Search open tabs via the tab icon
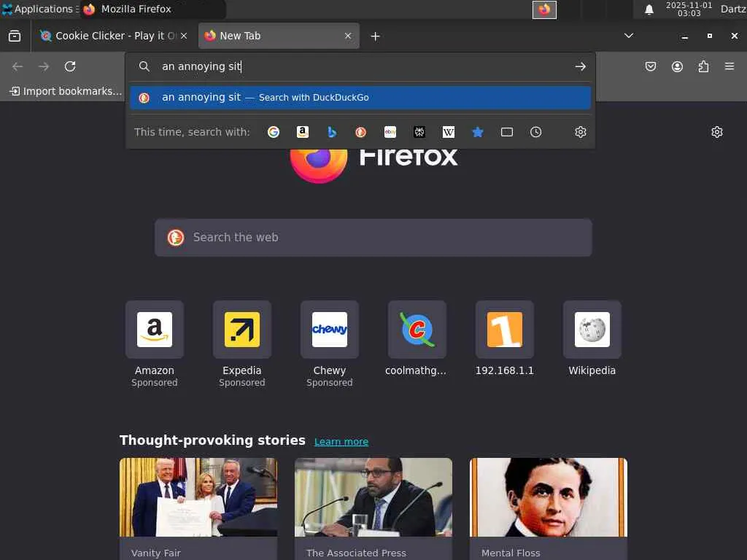The height and width of the screenshot is (560, 747). tap(507, 132)
